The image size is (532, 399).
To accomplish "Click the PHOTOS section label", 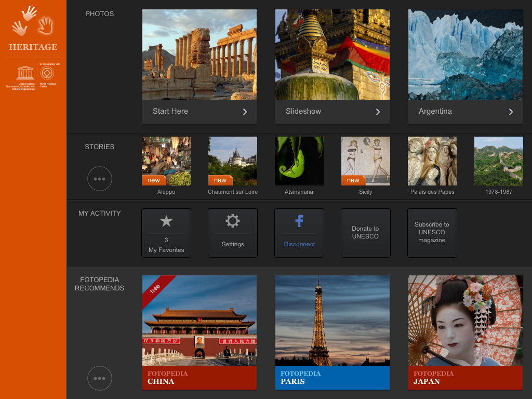I will tap(99, 14).
